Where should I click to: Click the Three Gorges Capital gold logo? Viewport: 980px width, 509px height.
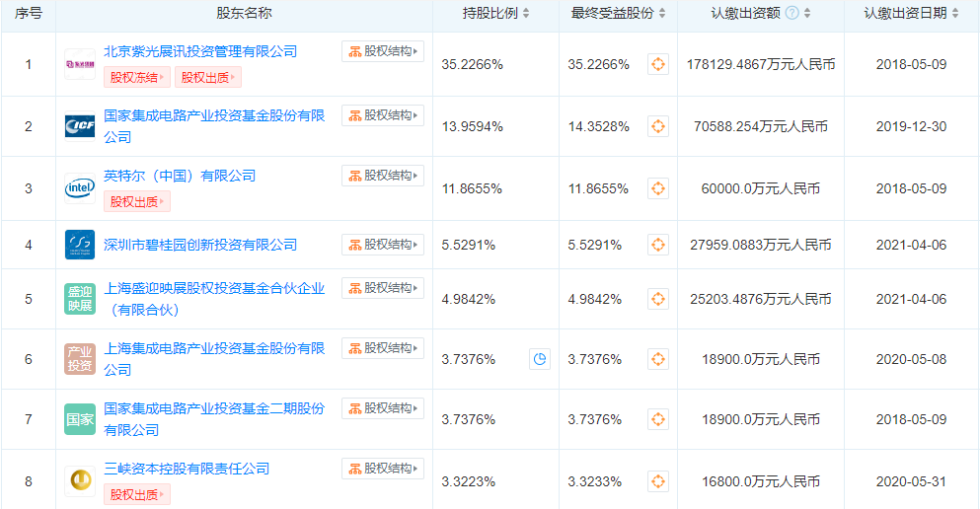coord(80,481)
